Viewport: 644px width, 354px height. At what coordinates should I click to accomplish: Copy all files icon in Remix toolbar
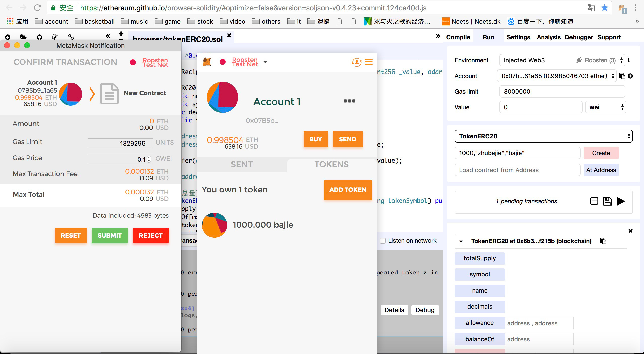click(x=55, y=37)
